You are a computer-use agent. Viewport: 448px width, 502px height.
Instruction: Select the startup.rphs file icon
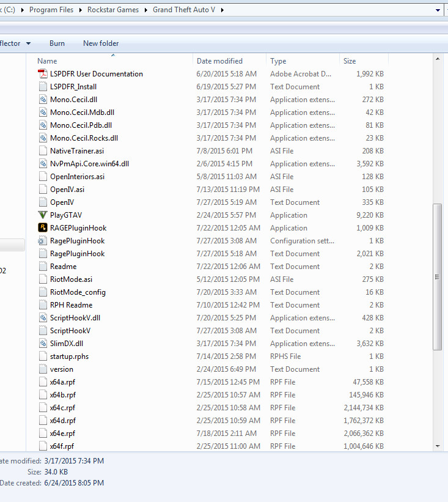(x=43, y=356)
